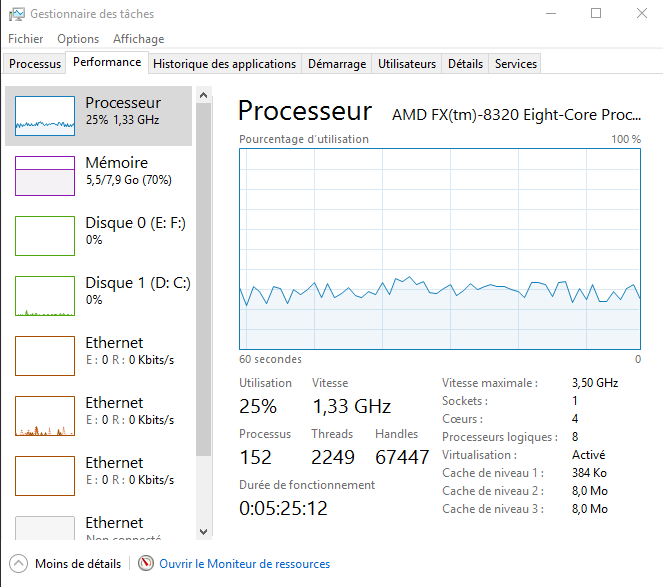Minimize the Gestionnaire des tâches window
Viewport: 663px width, 587px height.
[551, 14]
